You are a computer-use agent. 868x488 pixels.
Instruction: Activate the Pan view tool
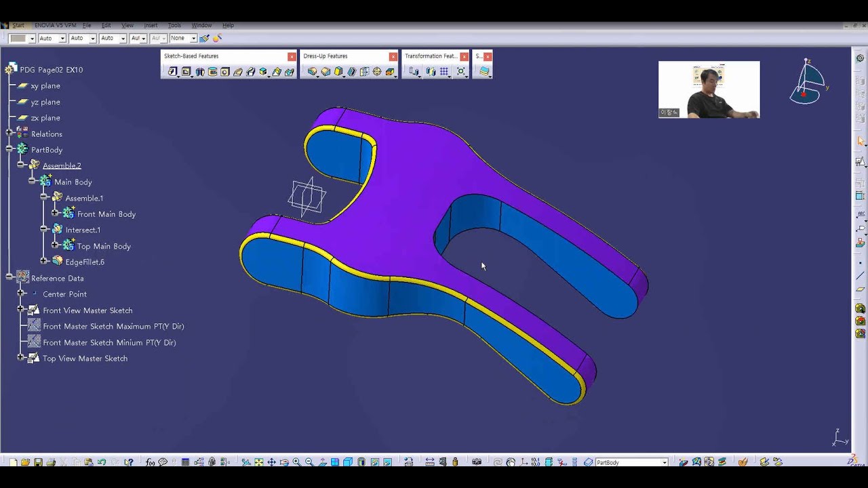tap(271, 462)
